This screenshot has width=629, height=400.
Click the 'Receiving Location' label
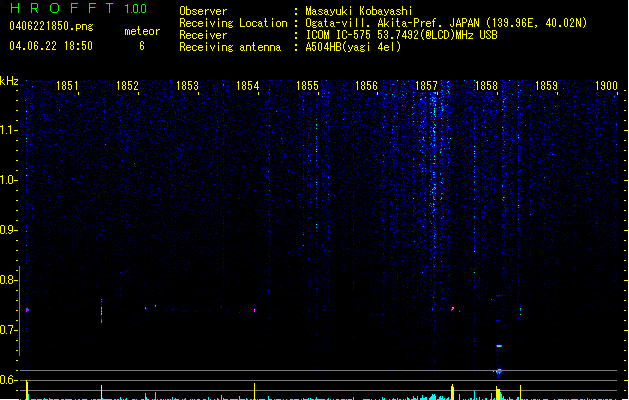coord(233,23)
